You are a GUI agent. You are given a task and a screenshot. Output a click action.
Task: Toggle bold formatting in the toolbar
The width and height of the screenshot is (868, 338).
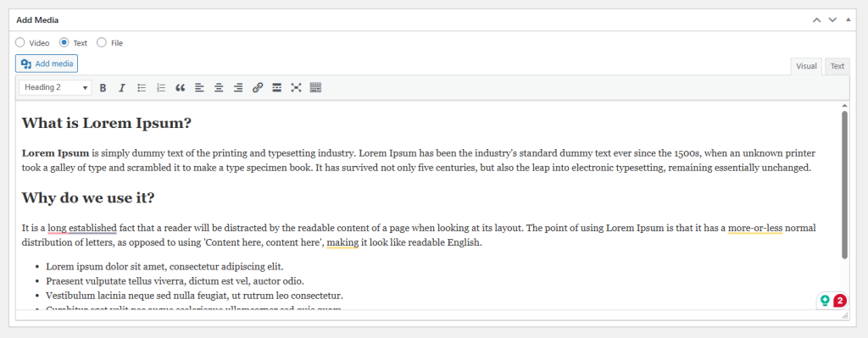[x=103, y=87]
